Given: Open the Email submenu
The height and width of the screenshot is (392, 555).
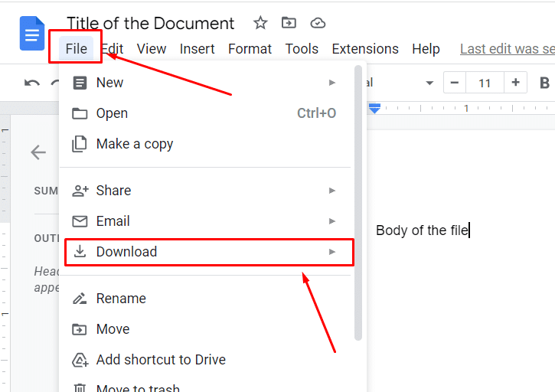Looking at the screenshot, I should pyautogui.click(x=207, y=221).
